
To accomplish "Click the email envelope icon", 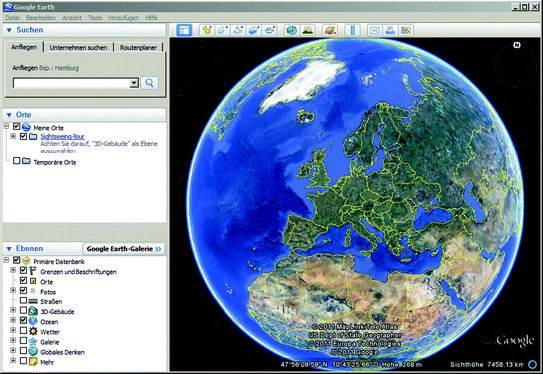I will 374,30.
